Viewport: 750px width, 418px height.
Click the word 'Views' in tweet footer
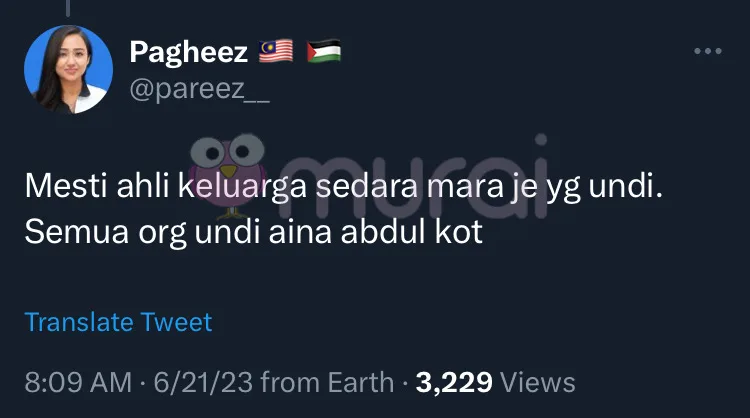coord(538,383)
